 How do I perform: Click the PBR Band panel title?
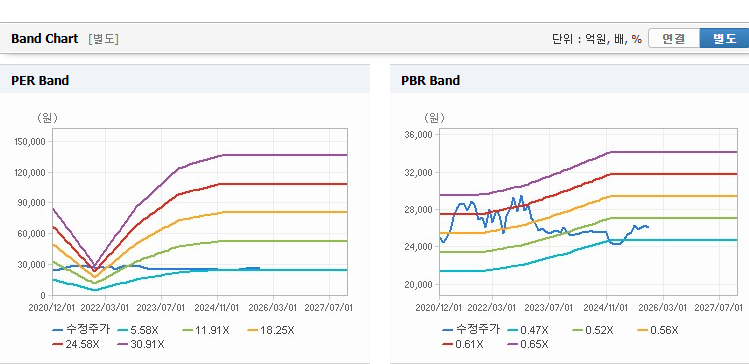430,80
